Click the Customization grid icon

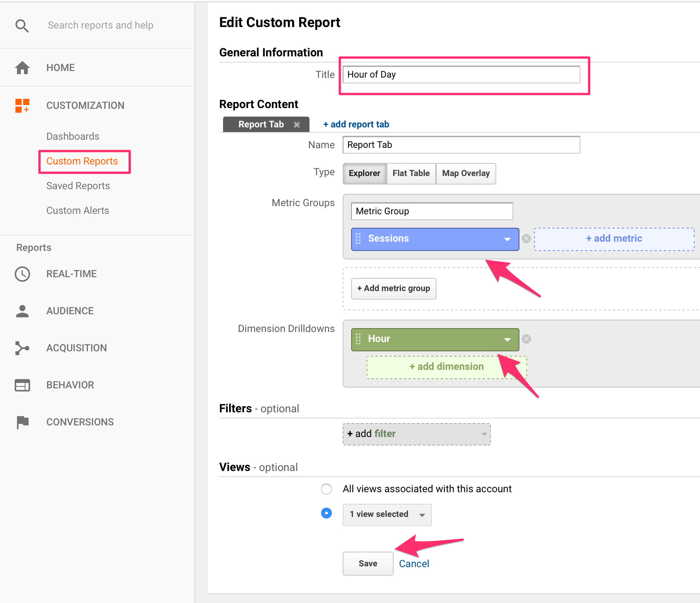[22, 105]
